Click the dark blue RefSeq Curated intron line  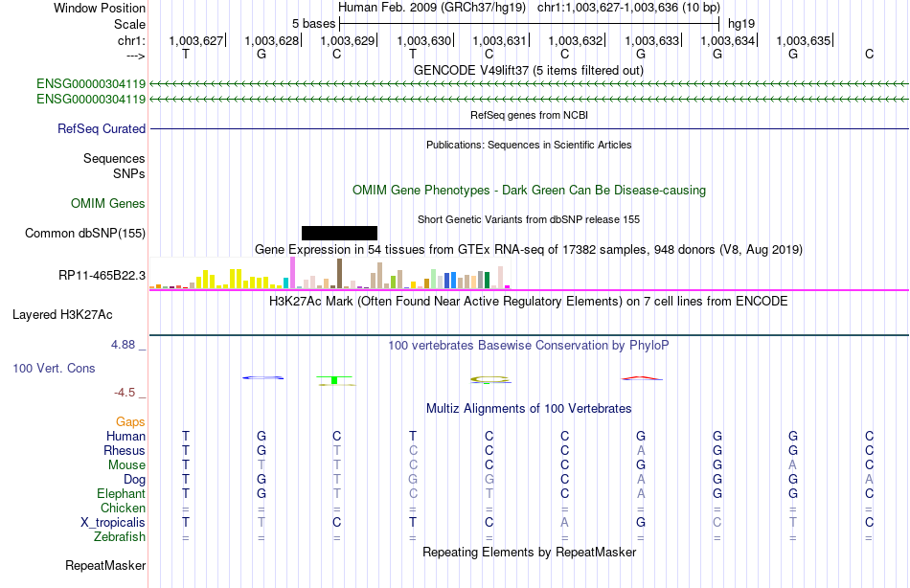click(x=529, y=128)
